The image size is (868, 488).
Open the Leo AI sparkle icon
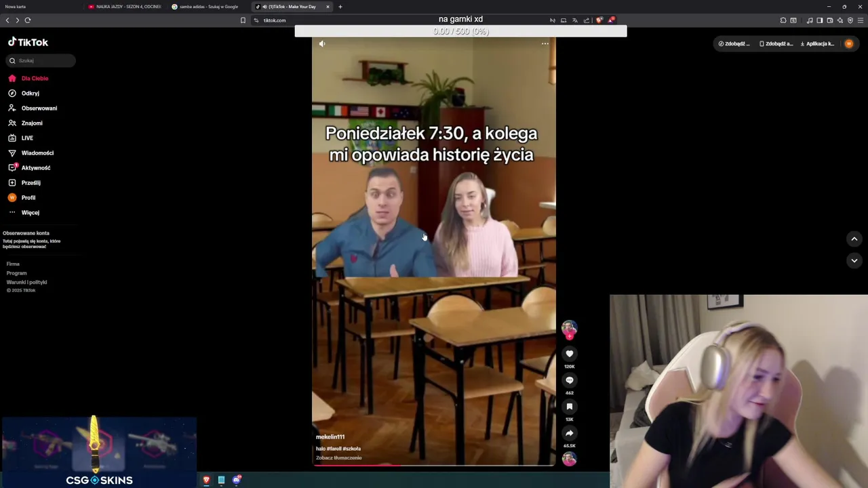pos(840,20)
